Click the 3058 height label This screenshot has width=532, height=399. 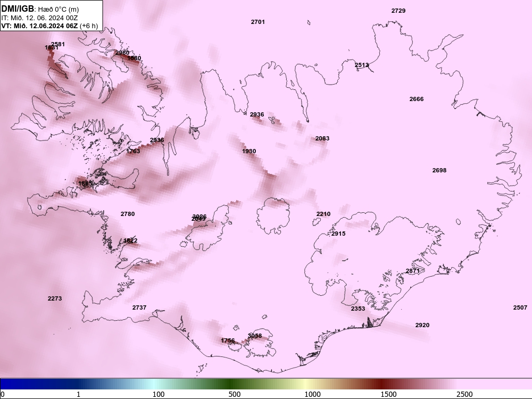[x=254, y=336]
